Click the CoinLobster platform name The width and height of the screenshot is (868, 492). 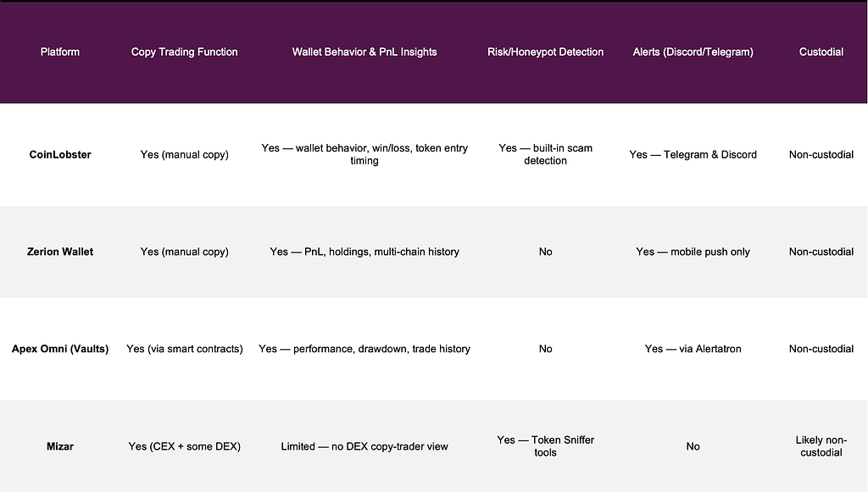point(60,155)
